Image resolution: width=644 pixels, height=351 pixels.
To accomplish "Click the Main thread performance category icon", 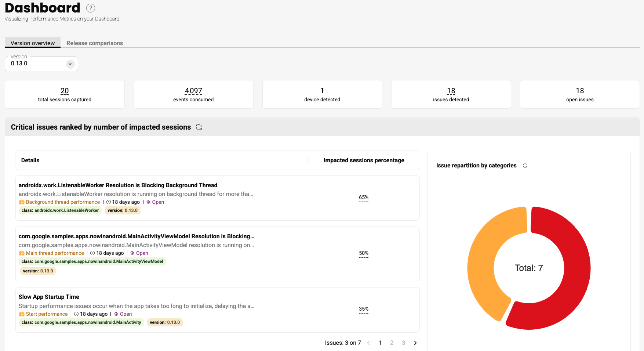I will point(22,253).
